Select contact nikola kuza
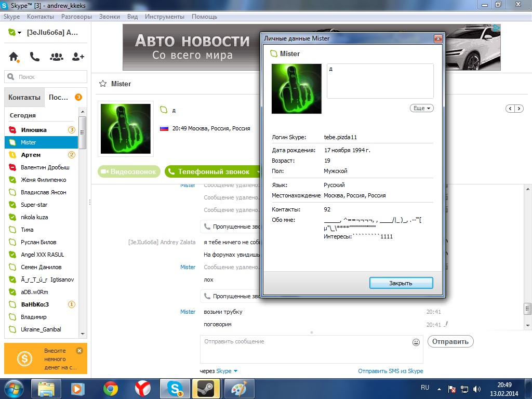Screen dimensions: 532x399 [x=42, y=217]
